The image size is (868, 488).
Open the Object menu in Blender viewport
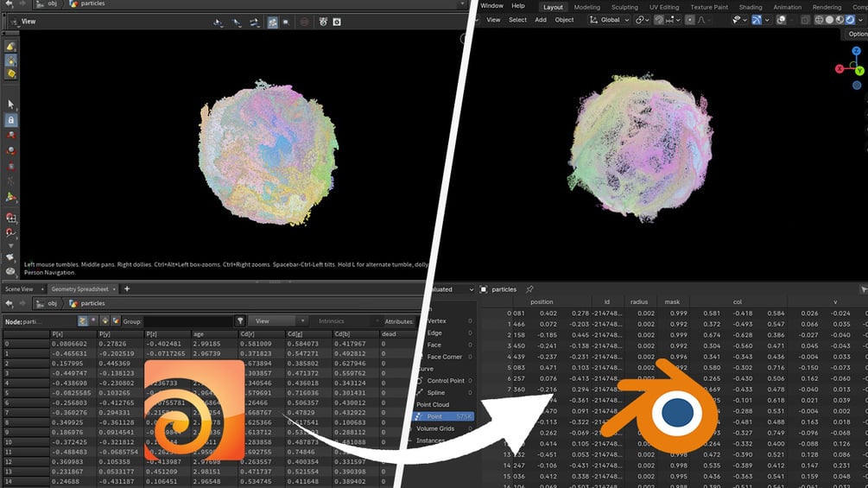564,20
